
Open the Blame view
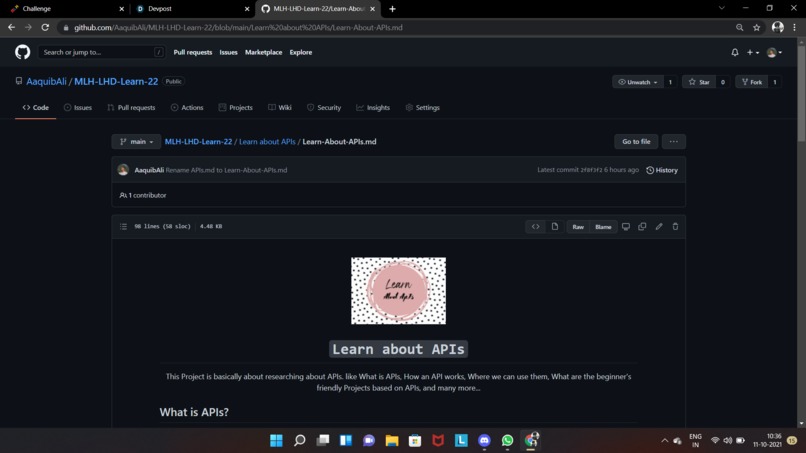(x=603, y=227)
